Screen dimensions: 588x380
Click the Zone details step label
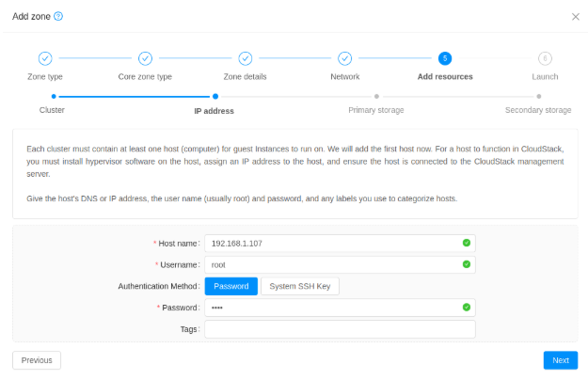click(x=246, y=77)
